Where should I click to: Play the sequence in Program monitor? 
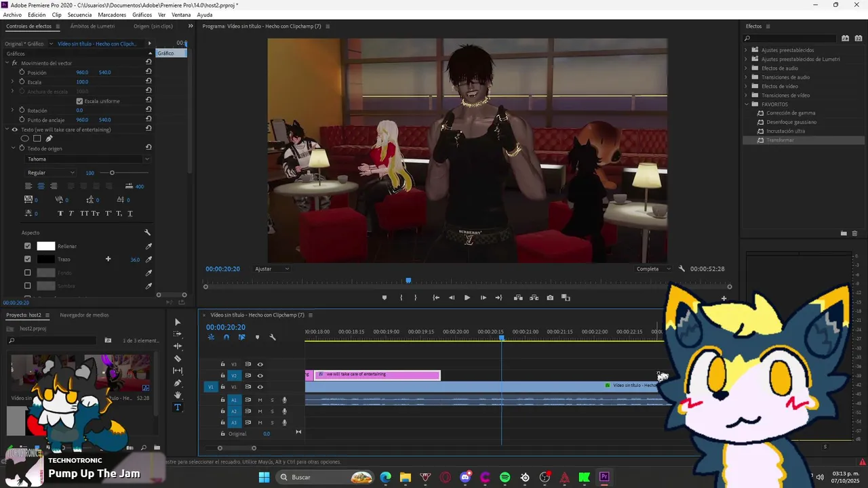[467, 298]
